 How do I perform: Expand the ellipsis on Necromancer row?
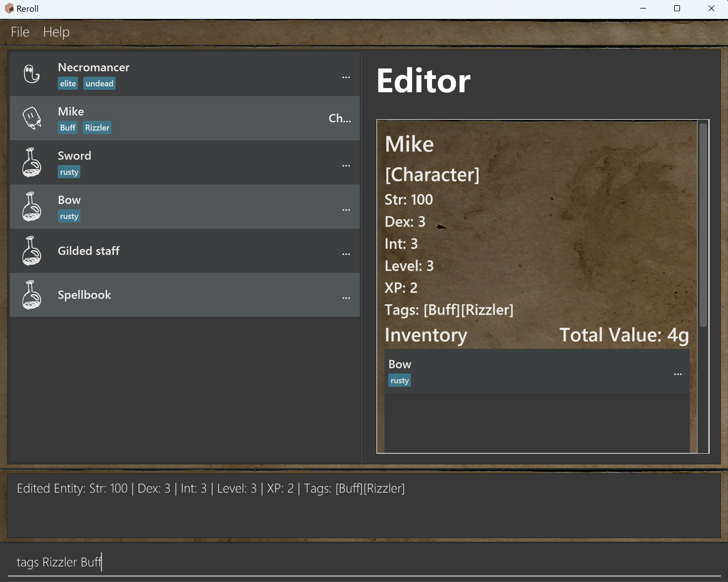click(x=346, y=77)
